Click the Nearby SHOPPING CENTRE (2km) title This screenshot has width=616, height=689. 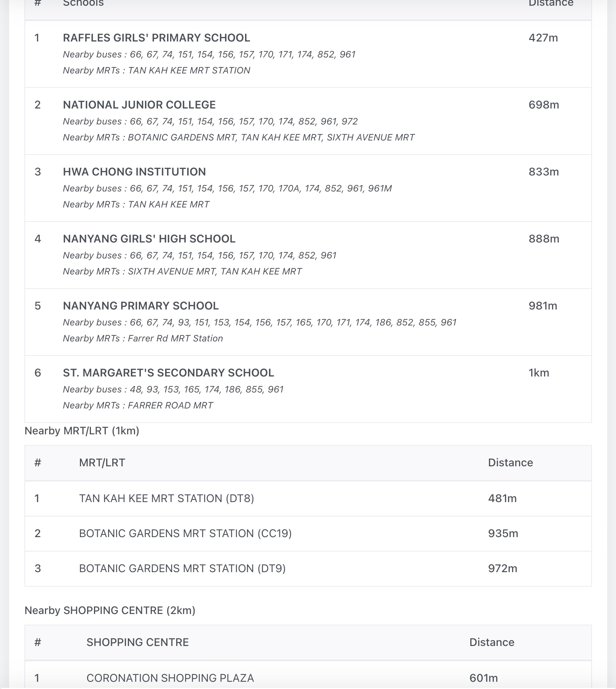click(110, 611)
